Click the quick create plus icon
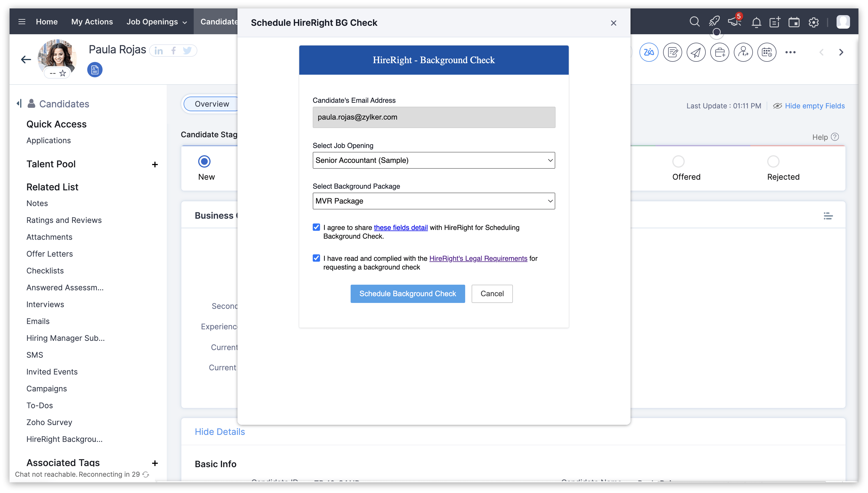The height and width of the screenshot is (493, 868). pos(775,22)
